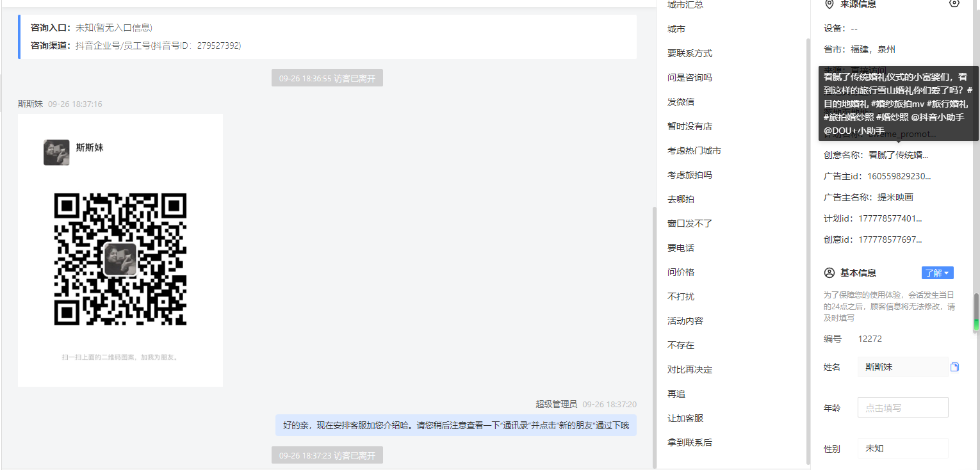Click the 姓名 field containing 斯斯妹

pos(903,367)
